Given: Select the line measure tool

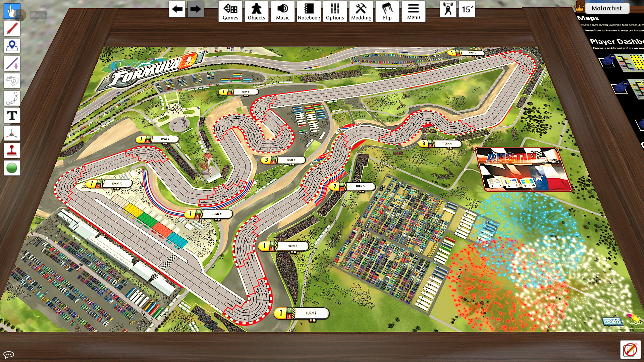Looking at the screenshot, I should [x=12, y=63].
